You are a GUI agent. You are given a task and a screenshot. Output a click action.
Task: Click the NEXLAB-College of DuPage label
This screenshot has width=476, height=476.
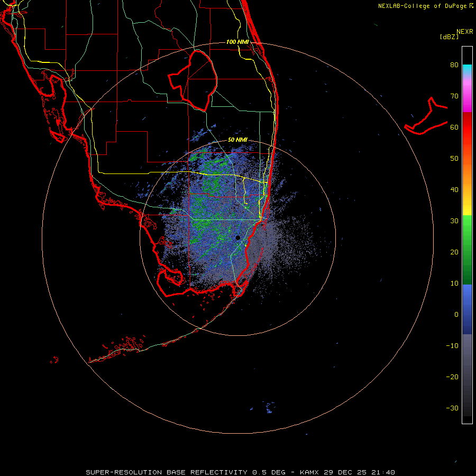[422, 6]
